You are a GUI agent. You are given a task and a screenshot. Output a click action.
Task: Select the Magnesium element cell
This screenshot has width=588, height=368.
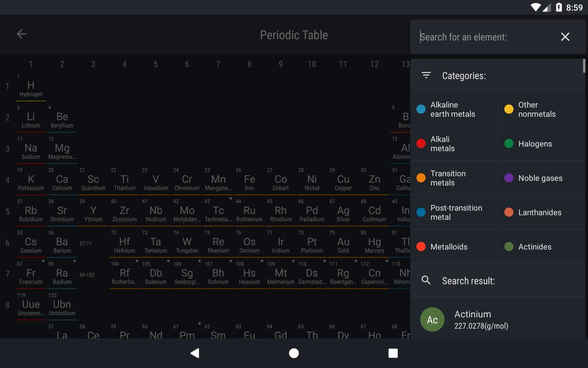[x=62, y=150]
